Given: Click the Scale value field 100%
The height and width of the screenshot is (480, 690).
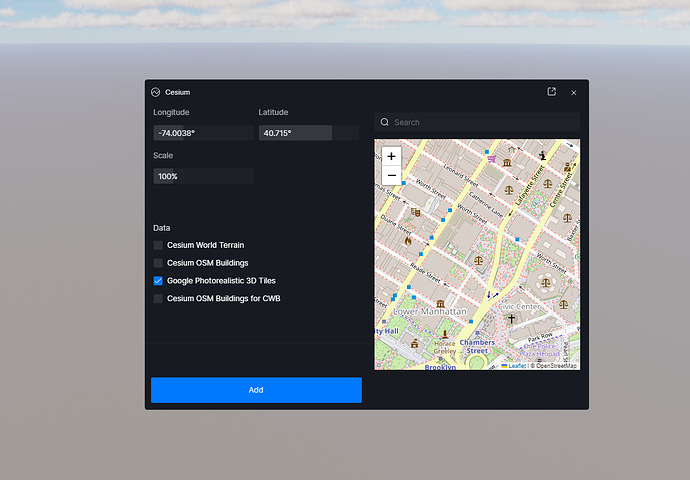Looking at the screenshot, I should pyautogui.click(x=203, y=176).
